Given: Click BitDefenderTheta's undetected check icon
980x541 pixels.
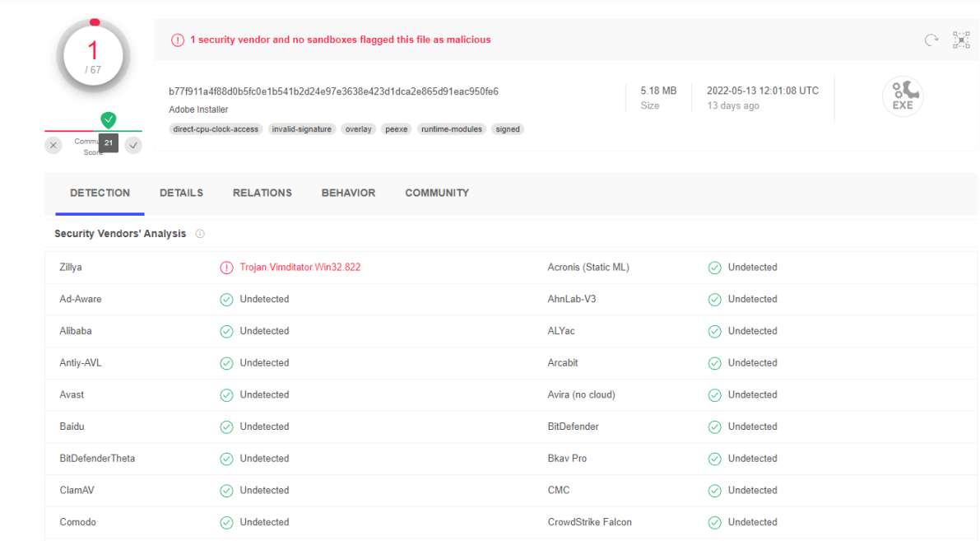Looking at the screenshot, I should [226, 459].
